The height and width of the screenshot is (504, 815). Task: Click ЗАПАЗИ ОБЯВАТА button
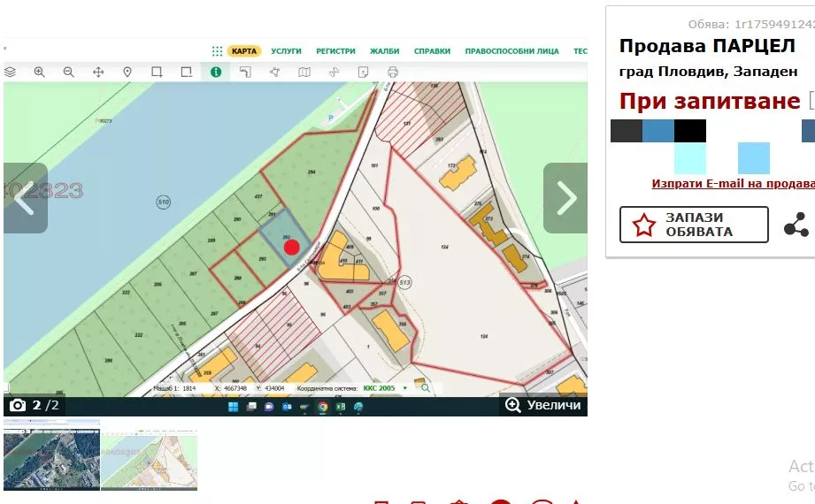coord(694,225)
